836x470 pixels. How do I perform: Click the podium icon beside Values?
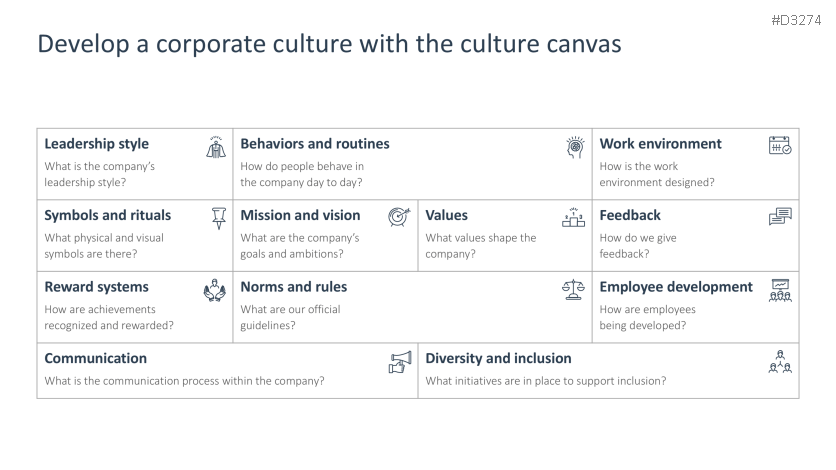coord(573,217)
